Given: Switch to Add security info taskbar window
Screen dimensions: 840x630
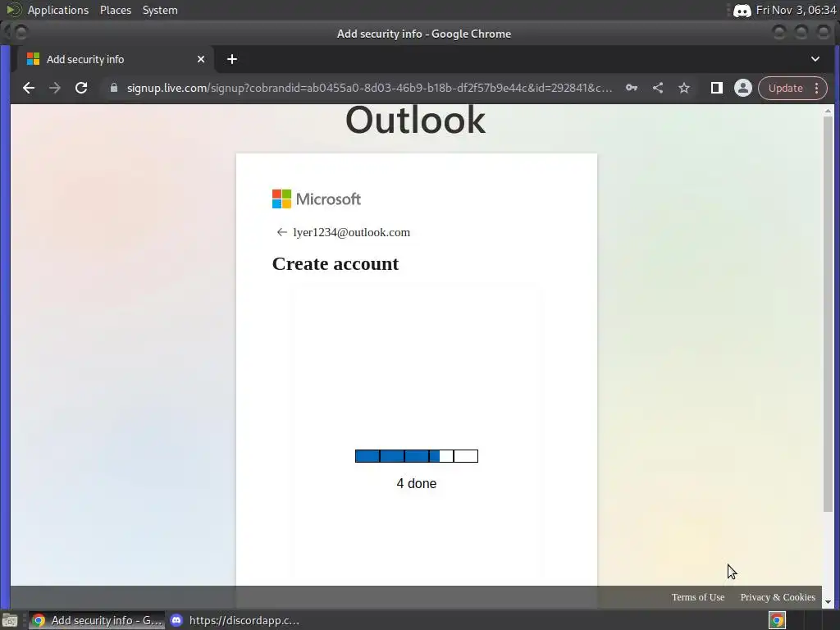Looking at the screenshot, I should [97, 620].
